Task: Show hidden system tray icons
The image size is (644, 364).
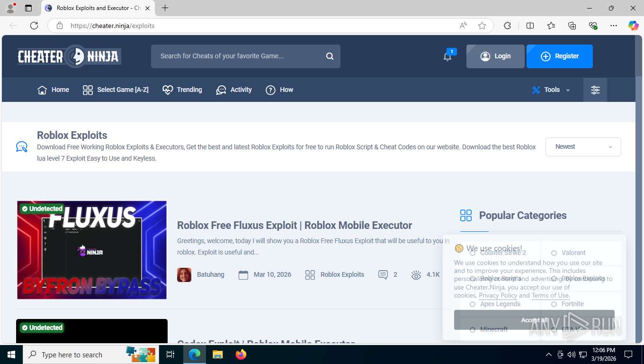Action: click(549, 355)
